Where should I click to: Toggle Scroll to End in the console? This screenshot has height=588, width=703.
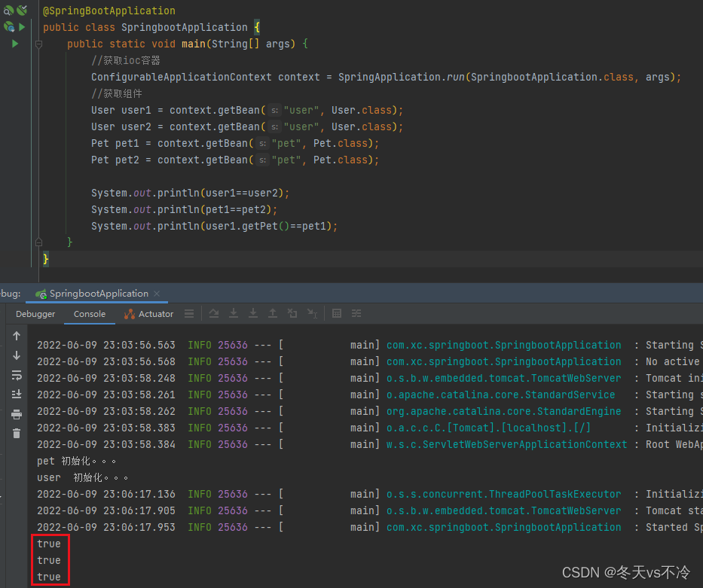click(x=17, y=395)
